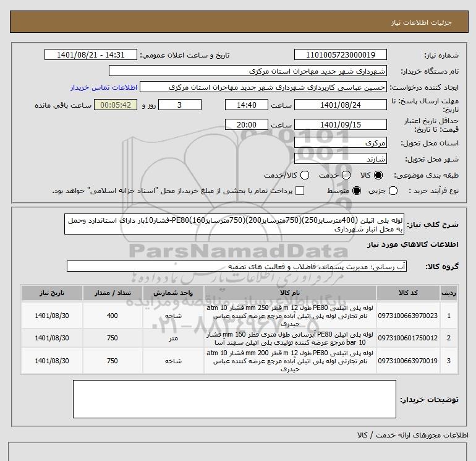Click the جزئیات اطلاعات نیاز header title

pos(422,22)
